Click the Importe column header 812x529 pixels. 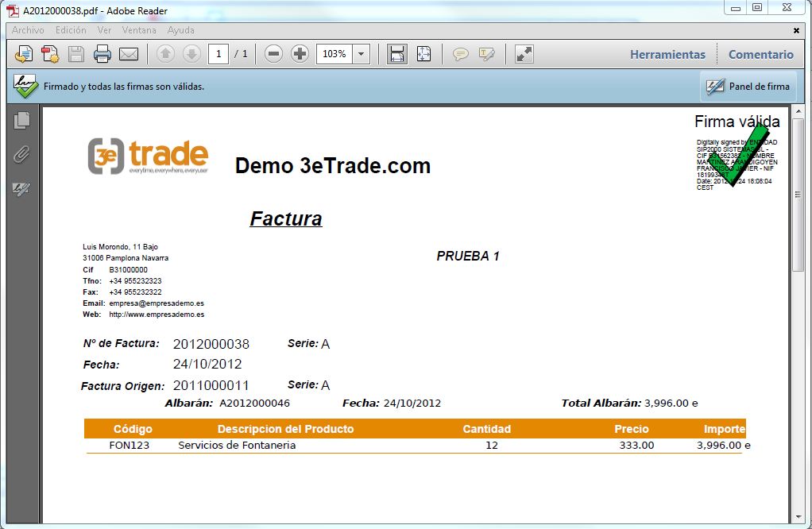[725, 429]
